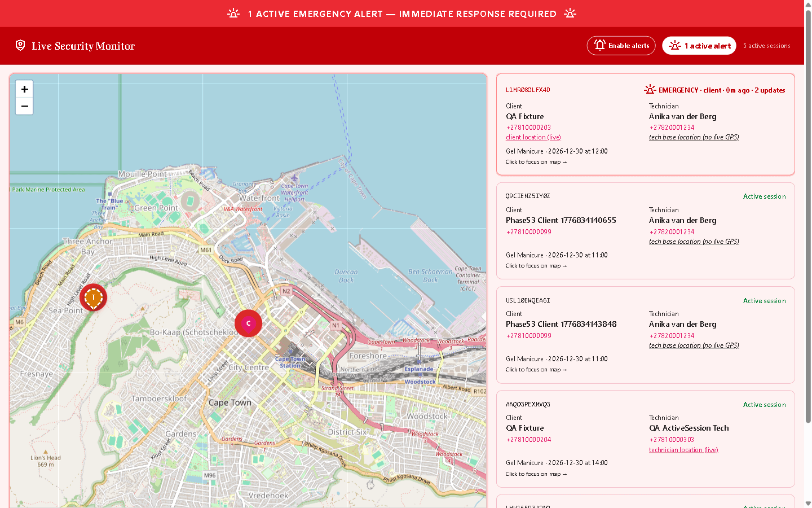Click client name Phase53 Client 1776834143848

[x=561, y=324]
